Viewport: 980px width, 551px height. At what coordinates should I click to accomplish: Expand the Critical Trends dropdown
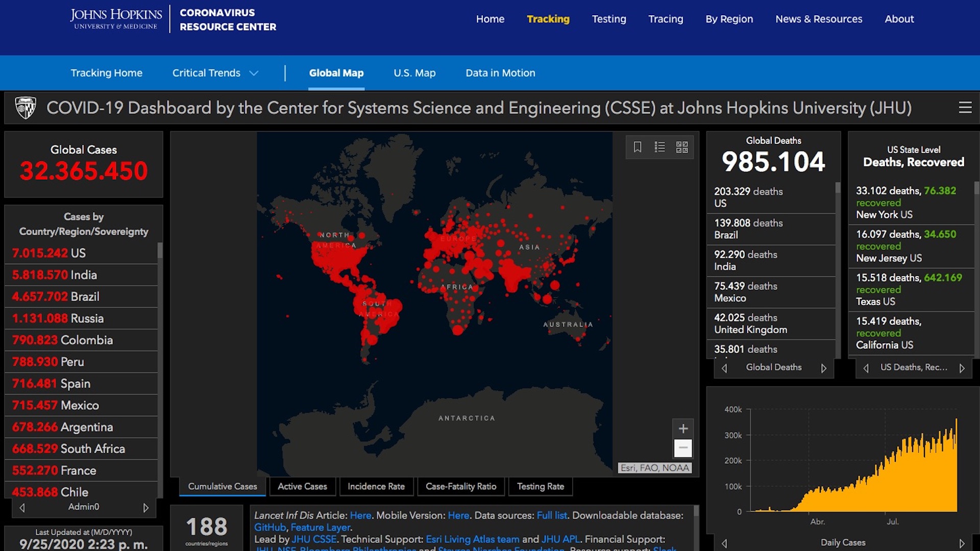point(215,73)
